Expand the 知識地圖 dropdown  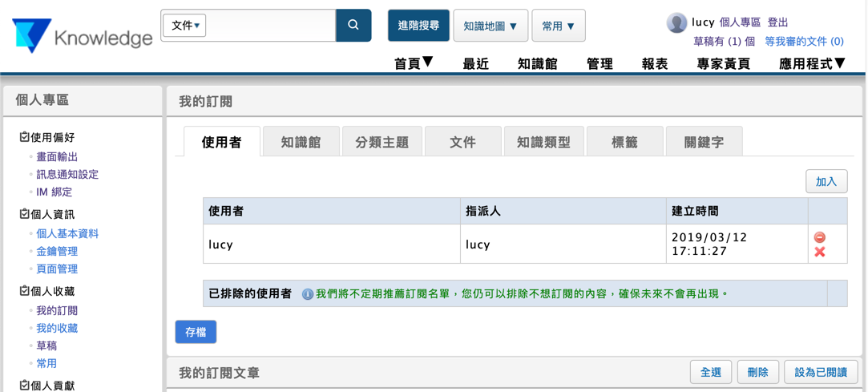491,26
